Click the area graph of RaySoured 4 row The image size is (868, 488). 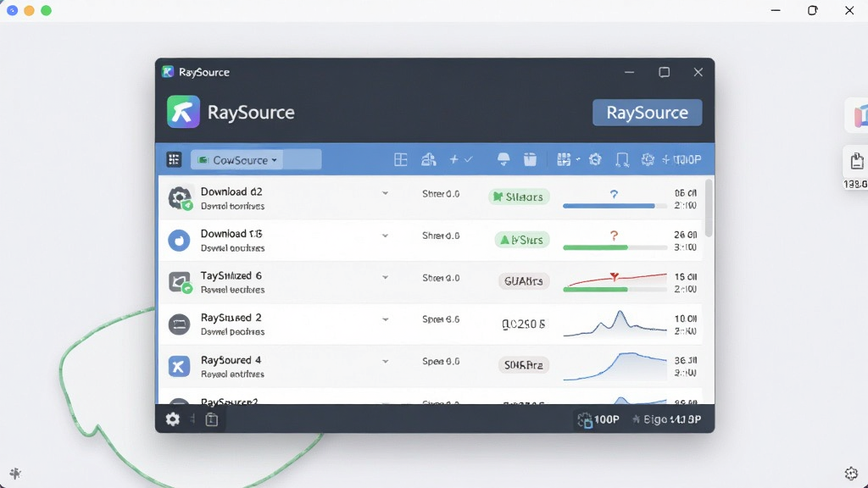click(615, 366)
